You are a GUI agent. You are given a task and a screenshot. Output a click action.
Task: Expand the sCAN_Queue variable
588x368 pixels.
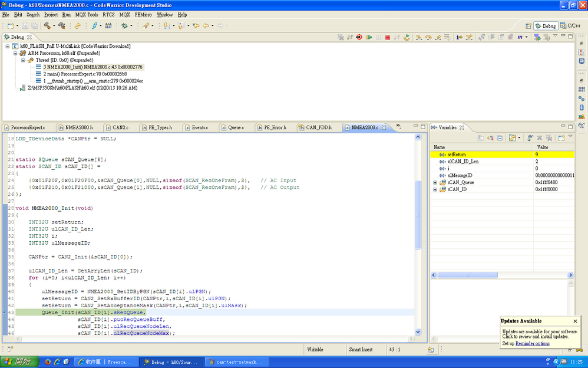tap(435, 182)
